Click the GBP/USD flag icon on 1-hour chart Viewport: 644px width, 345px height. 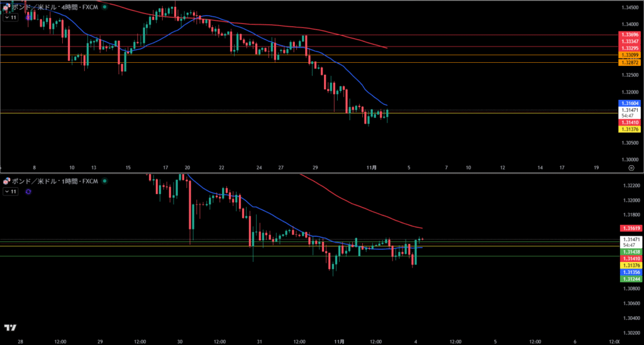point(6,181)
